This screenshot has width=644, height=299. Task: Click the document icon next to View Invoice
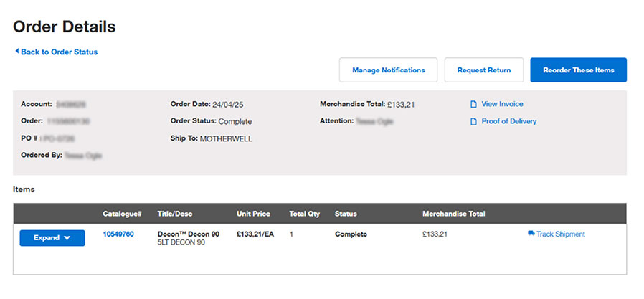click(473, 105)
